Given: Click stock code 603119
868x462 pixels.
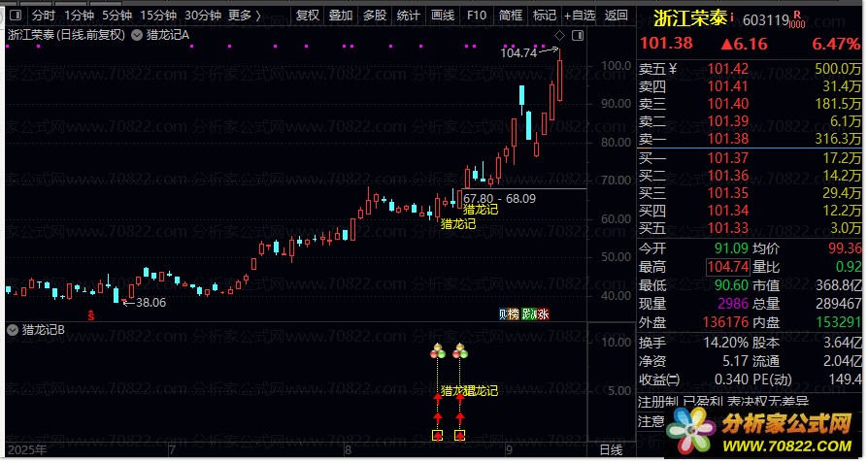Looking at the screenshot, I should (766, 20).
